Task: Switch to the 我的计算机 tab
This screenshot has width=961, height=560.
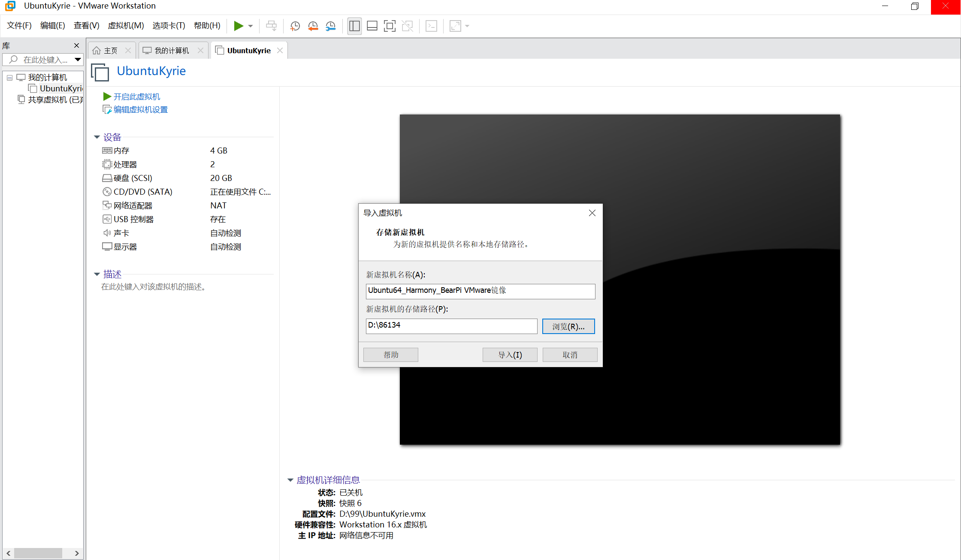Action: tap(172, 51)
